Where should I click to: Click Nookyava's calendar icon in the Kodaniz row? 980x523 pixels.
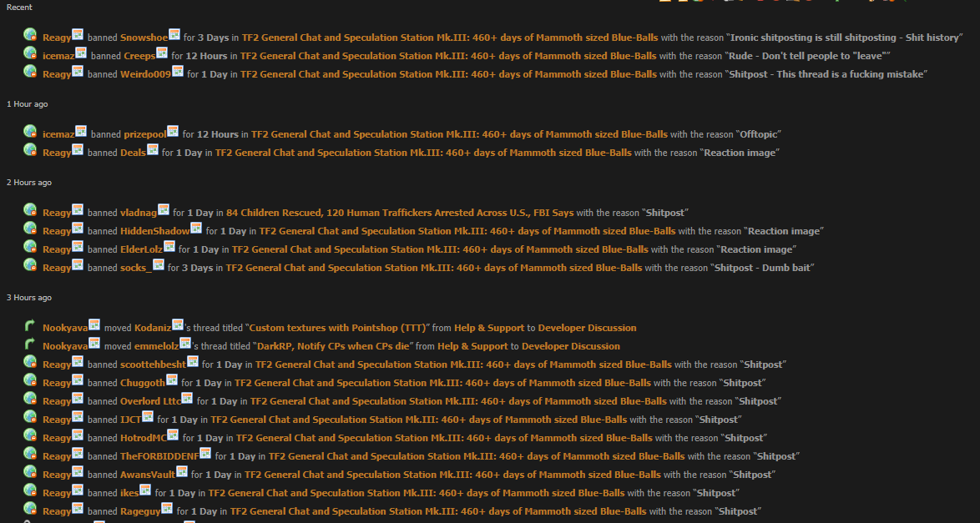point(94,325)
